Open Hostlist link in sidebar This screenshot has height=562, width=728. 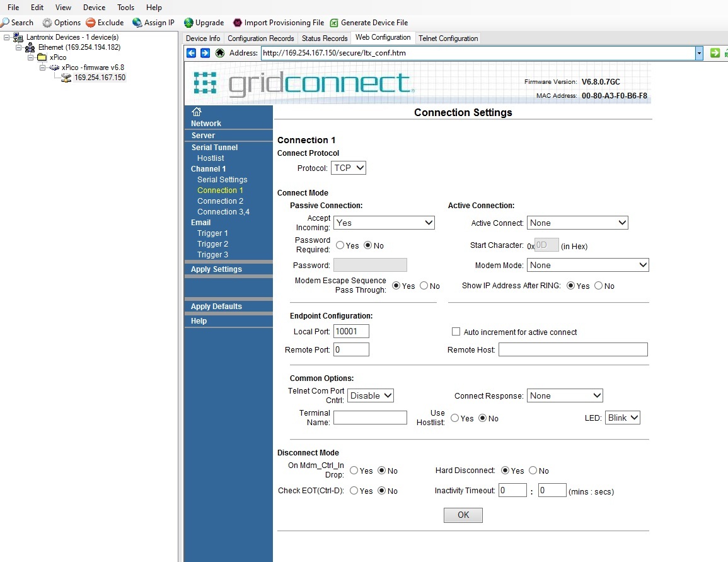pos(211,158)
